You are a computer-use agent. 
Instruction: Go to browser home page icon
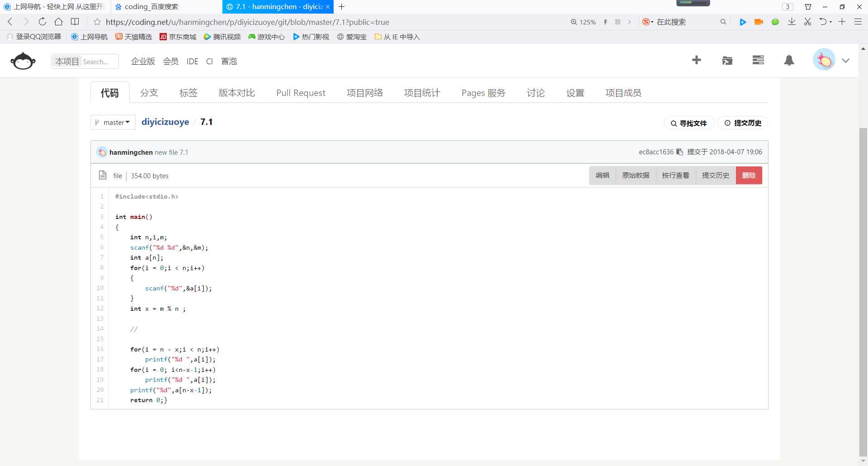[58, 22]
